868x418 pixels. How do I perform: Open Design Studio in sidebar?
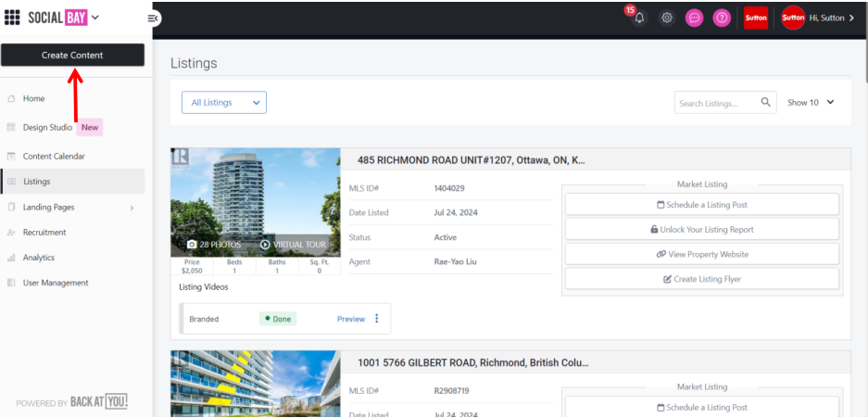click(x=47, y=127)
